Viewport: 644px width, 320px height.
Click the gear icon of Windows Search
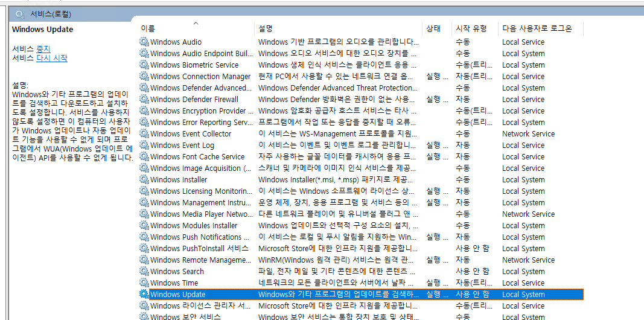coord(144,271)
